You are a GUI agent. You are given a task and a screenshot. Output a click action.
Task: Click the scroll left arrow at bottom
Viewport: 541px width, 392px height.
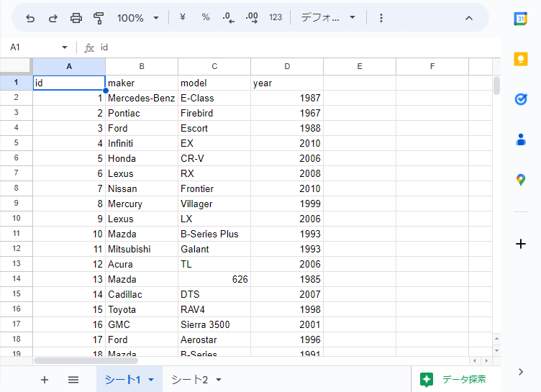coord(475,360)
